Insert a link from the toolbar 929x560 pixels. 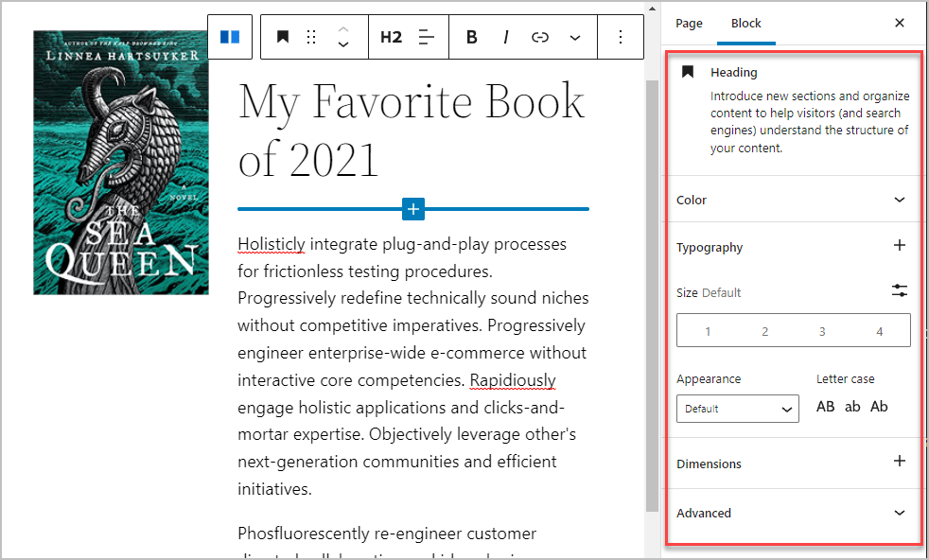click(x=540, y=37)
